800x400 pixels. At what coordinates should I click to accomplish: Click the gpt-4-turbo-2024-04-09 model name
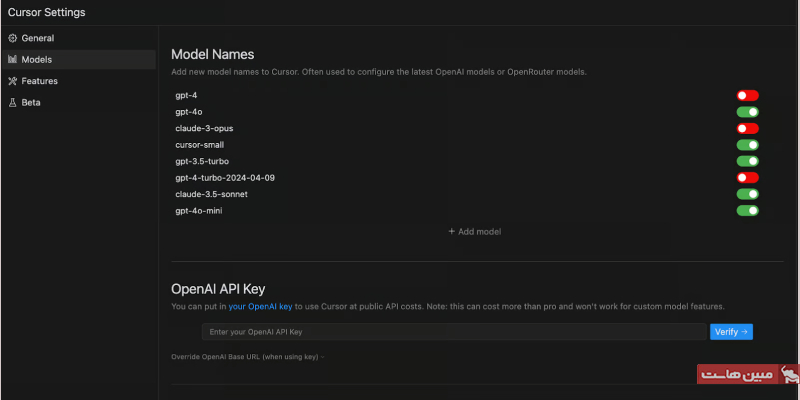click(225, 178)
